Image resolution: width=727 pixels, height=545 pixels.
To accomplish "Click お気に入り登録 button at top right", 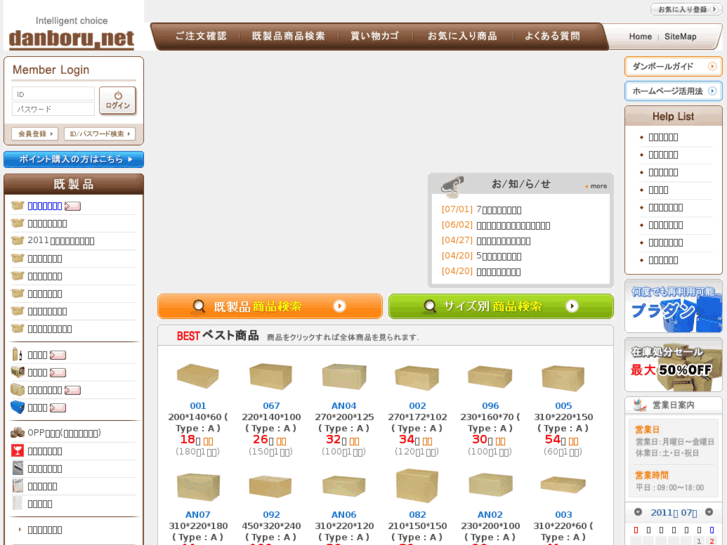I will coord(686,9).
